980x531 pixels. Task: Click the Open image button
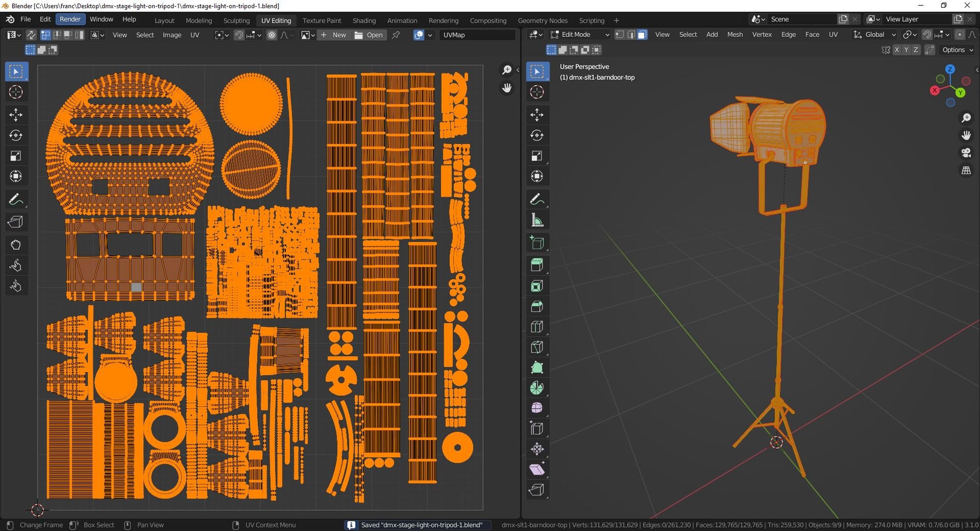tap(369, 35)
